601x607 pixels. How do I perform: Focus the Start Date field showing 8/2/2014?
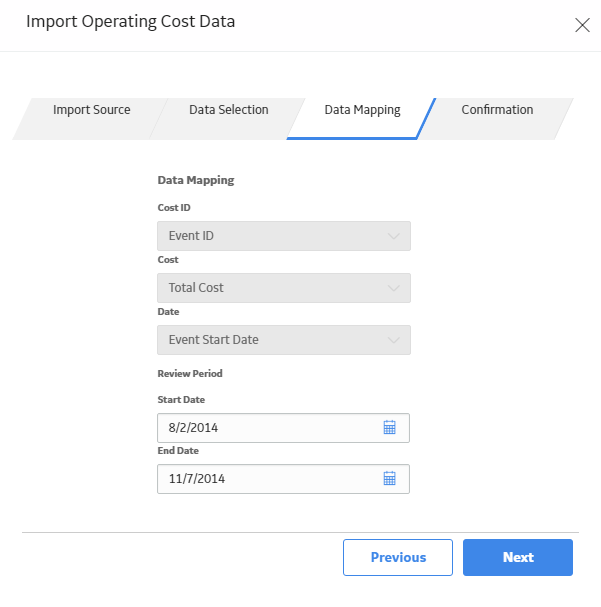coord(283,428)
